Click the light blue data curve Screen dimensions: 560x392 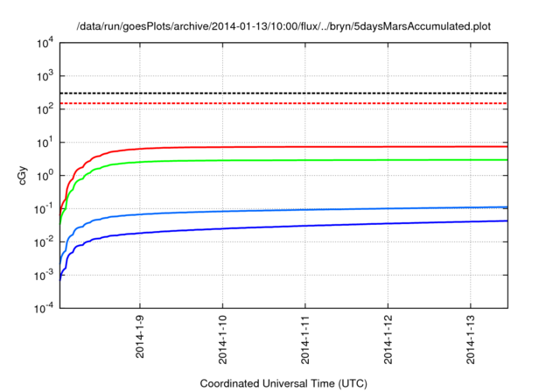(x=306, y=209)
